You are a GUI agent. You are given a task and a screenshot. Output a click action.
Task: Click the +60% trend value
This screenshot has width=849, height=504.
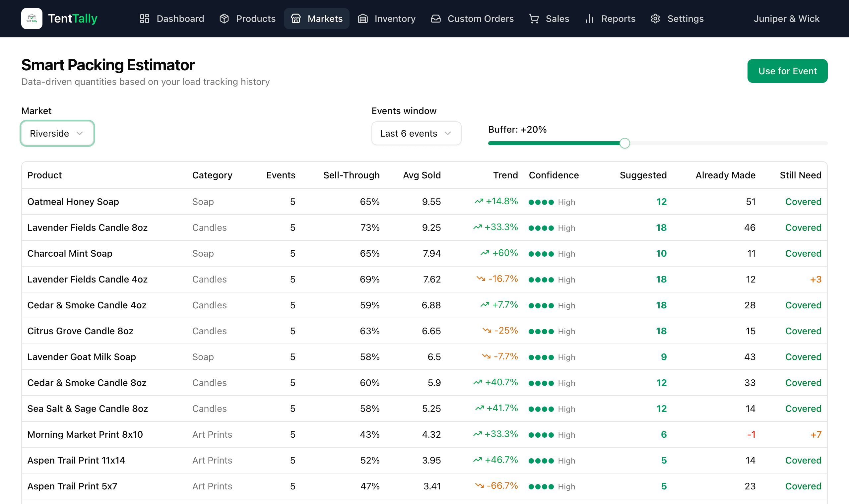(505, 253)
